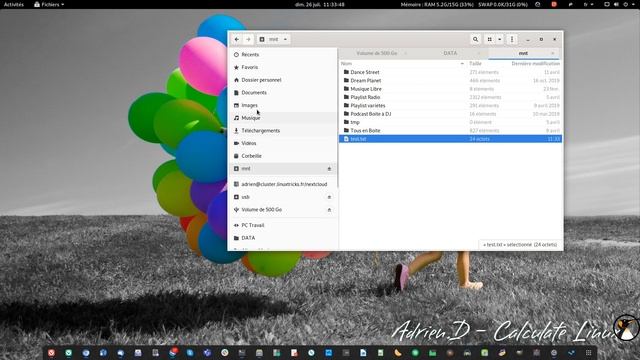
Task: Eject the usb drive
Action: (x=329, y=197)
